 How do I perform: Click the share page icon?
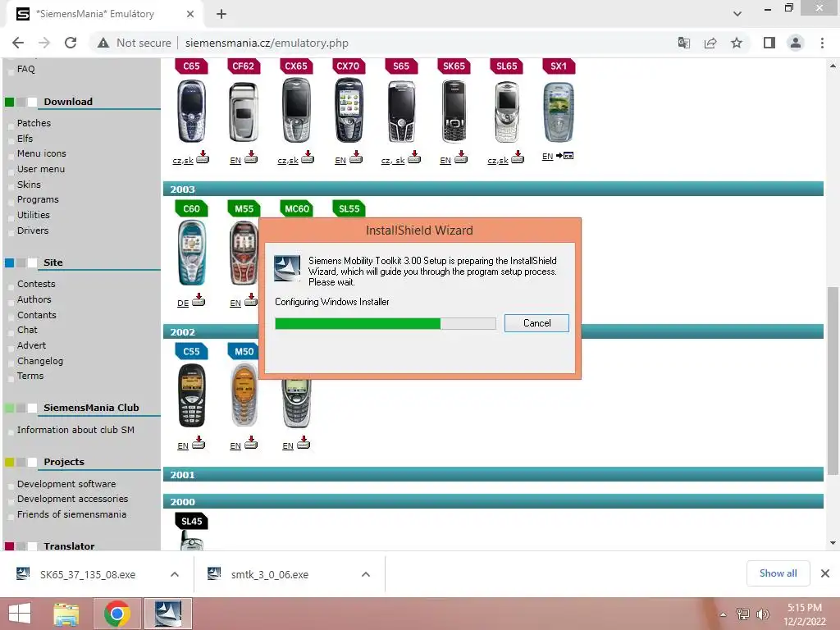click(710, 43)
